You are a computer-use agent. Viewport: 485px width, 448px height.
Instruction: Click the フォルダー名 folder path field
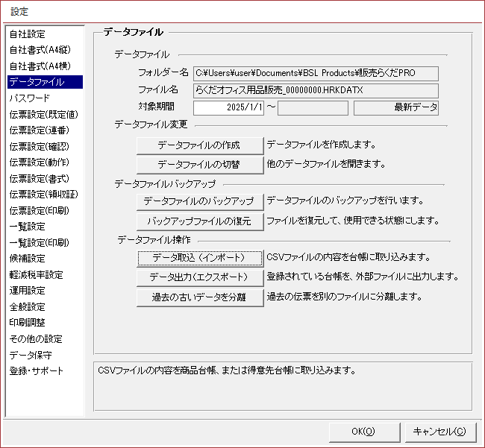pyautogui.click(x=315, y=73)
